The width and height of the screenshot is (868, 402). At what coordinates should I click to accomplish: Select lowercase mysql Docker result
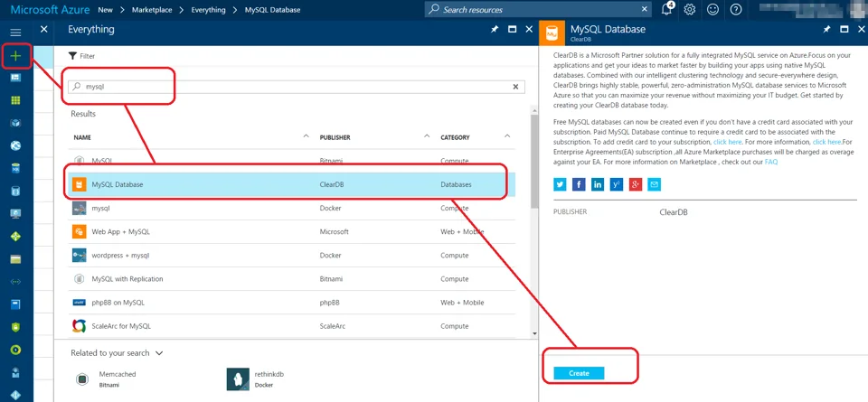(293, 209)
